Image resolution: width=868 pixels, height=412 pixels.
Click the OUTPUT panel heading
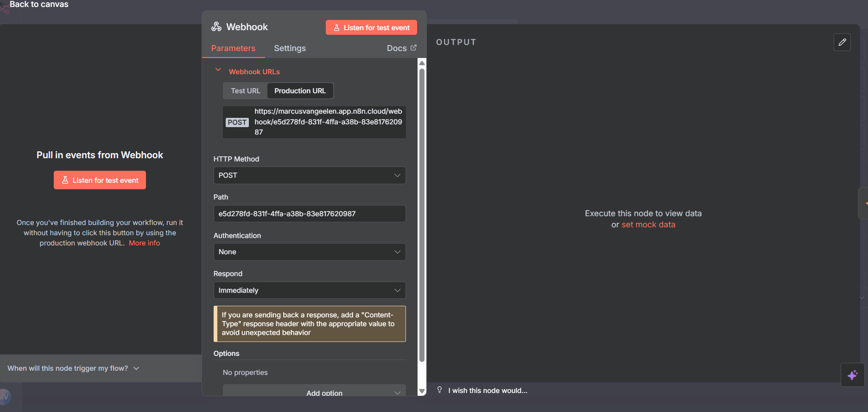tap(456, 42)
